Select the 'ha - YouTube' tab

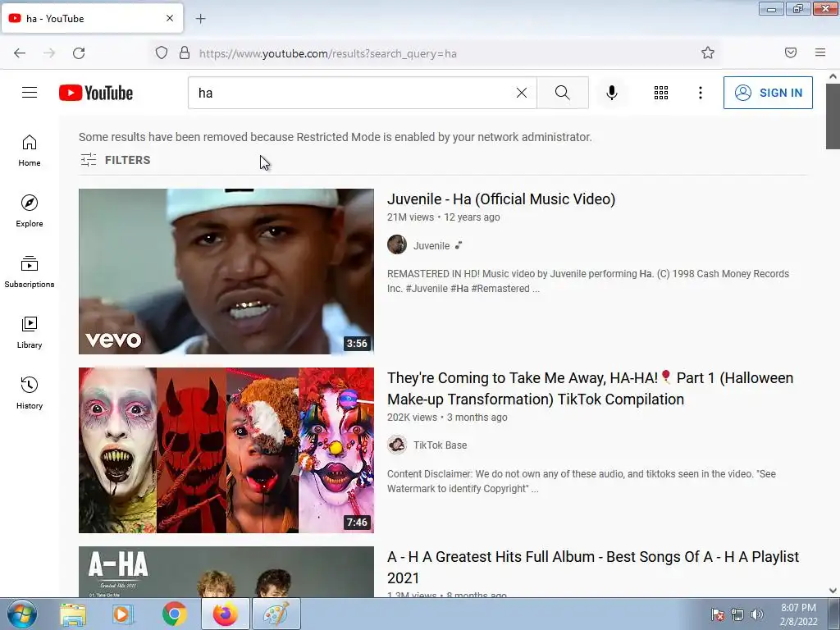tap(93, 18)
